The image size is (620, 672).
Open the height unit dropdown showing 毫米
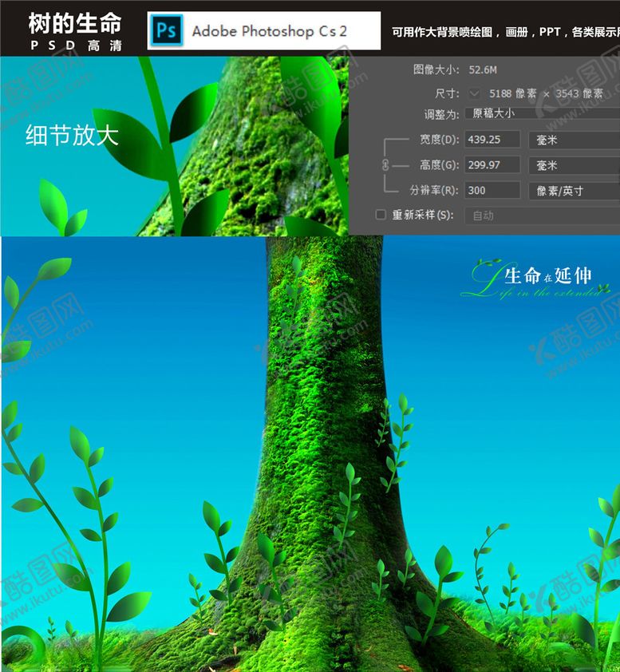pos(573,165)
